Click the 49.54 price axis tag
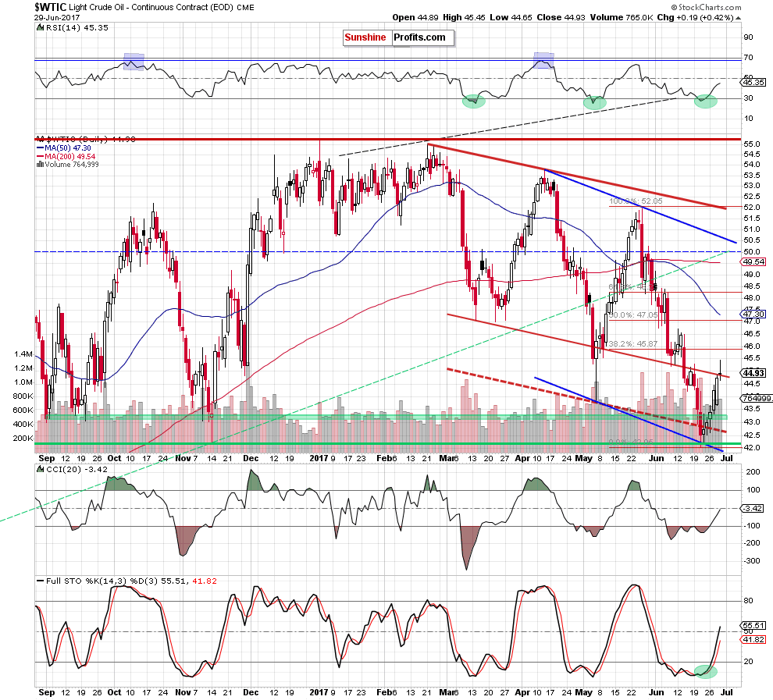The image size is (773, 700). (x=754, y=262)
